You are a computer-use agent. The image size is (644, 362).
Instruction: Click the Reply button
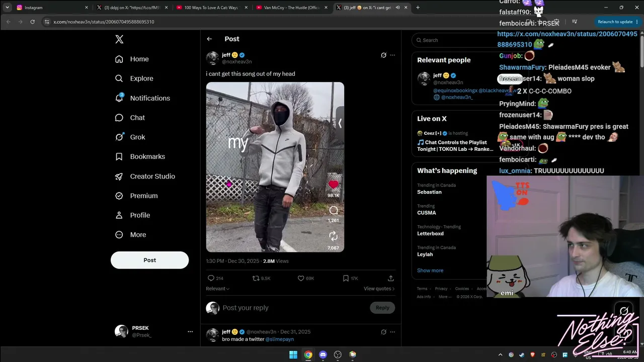(x=382, y=308)
